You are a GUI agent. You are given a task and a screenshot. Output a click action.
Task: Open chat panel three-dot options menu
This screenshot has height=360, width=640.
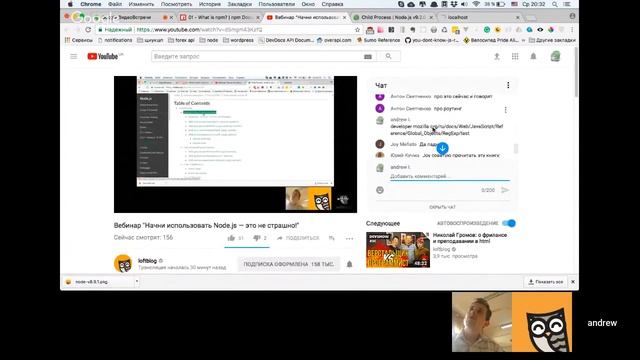[x=508, y=85]
